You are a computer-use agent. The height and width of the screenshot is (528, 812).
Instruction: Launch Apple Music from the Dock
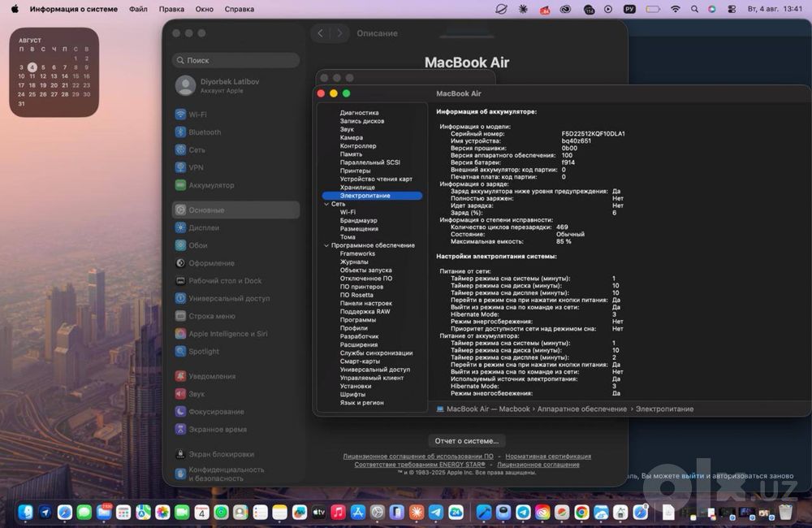point(338,512)
